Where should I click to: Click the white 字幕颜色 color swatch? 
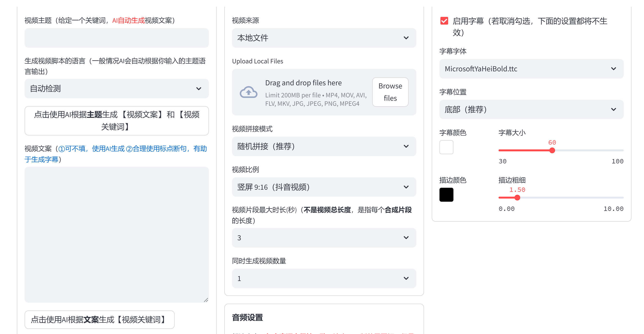[446, 147]
